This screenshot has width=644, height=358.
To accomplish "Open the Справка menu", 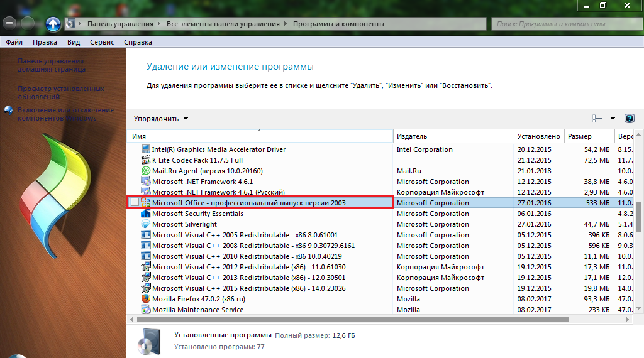I will click(x=138, y=42).
